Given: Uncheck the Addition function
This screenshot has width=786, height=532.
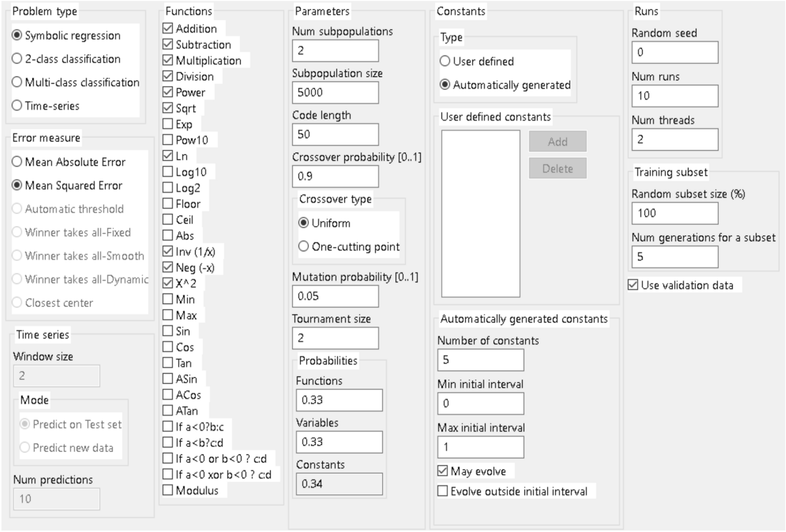Looking at the screenshot, I should pos(168,29).
